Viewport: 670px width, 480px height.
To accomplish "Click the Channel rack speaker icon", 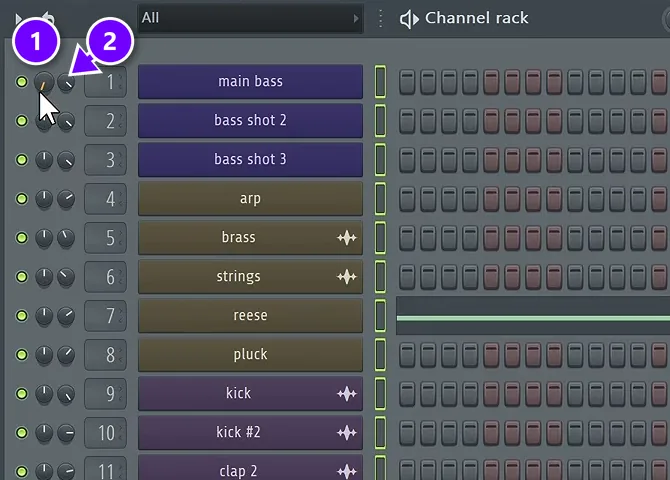I will [x=409, y=19].
